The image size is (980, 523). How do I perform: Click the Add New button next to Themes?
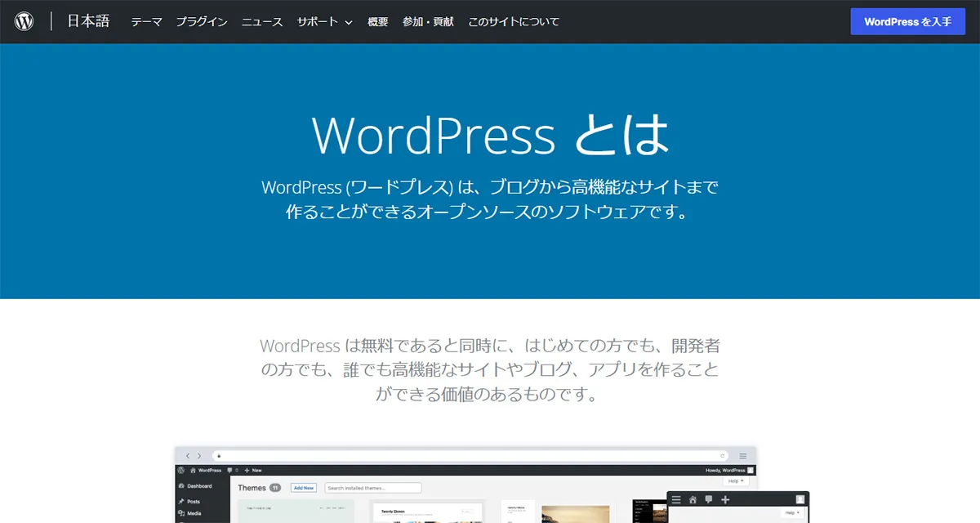point(304,488)
